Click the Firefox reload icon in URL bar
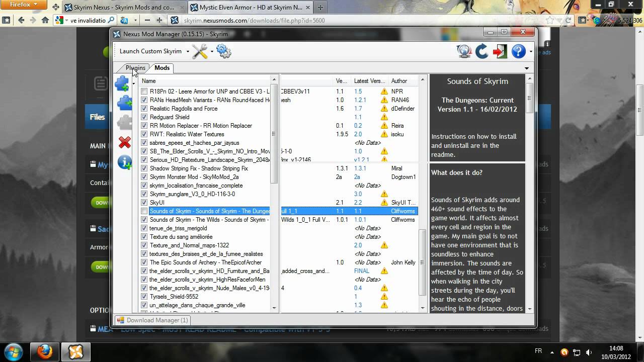The width and height of the screenshot is (644, 362). [569, 20]
